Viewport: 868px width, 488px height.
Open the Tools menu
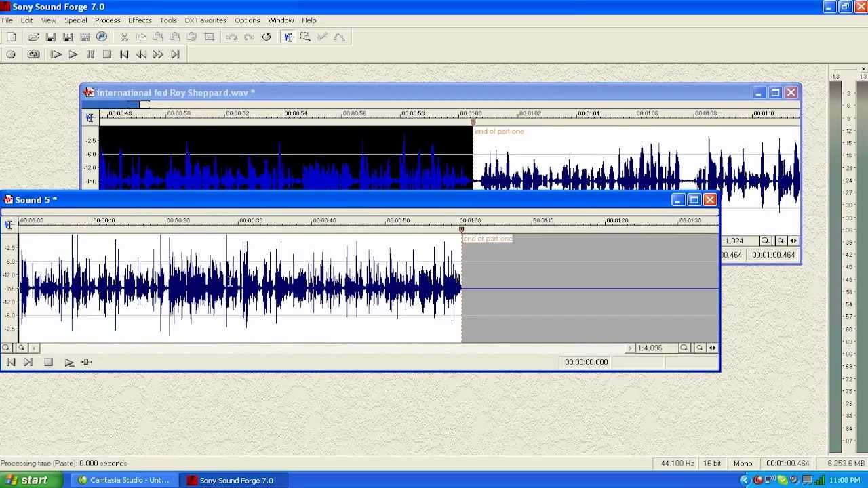point(168,20)
